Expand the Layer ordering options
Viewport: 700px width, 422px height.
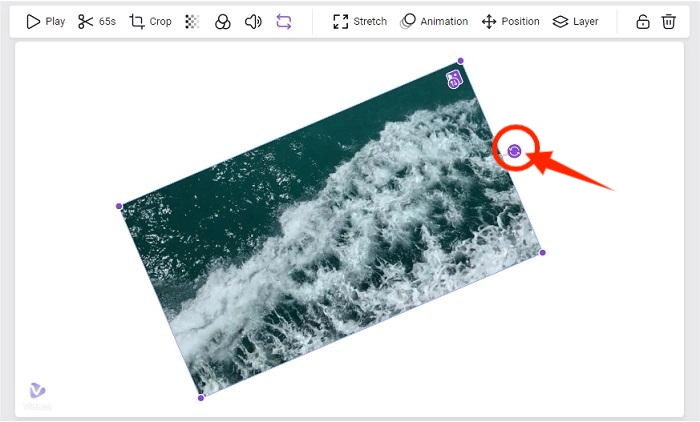(x=575, y=21)
